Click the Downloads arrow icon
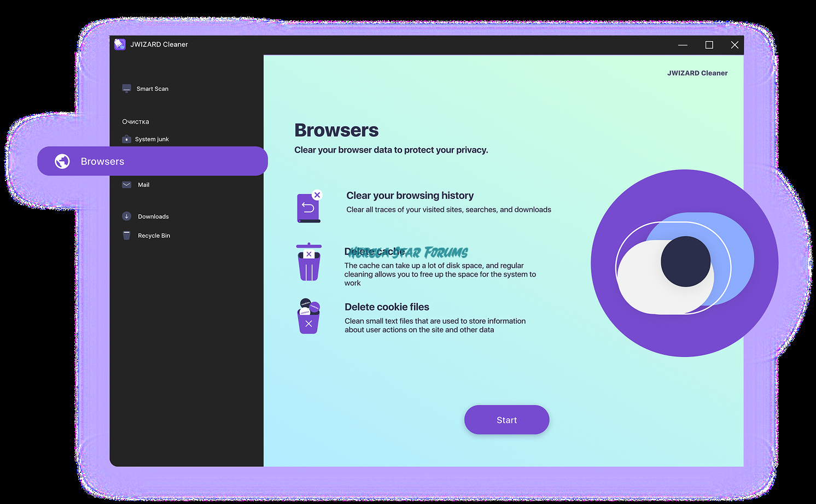The image size is (816, 504). [126, 216]
